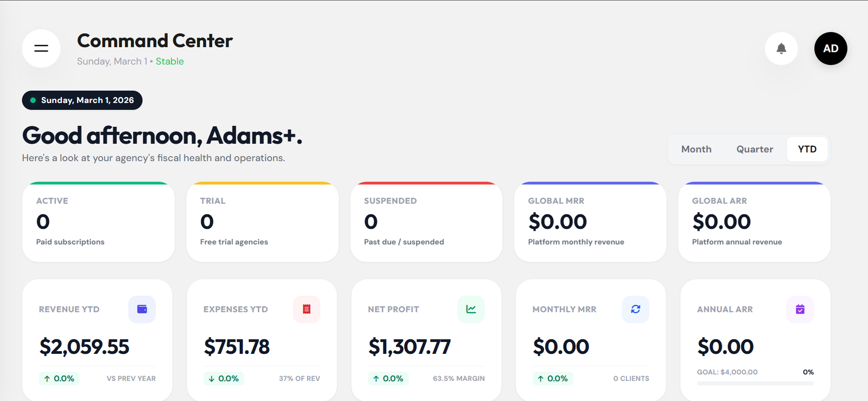Open the Active paid subscriptions card
868x401 pixels.
point(98,222)
